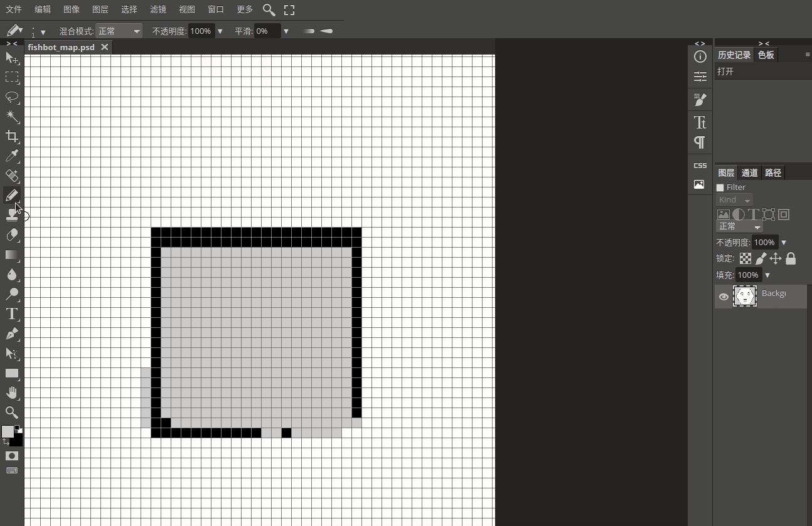This screenshot has width=812, height=526.
Task: Toggle the position lock for the layer
Action: point(775,258)
